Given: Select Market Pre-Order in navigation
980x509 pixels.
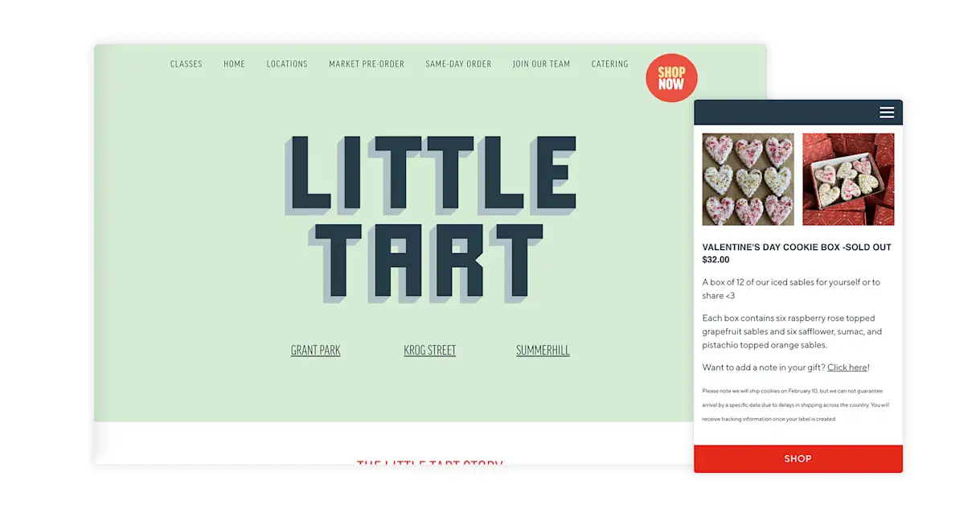Looking at the screenshot, I should coord(367,64).
